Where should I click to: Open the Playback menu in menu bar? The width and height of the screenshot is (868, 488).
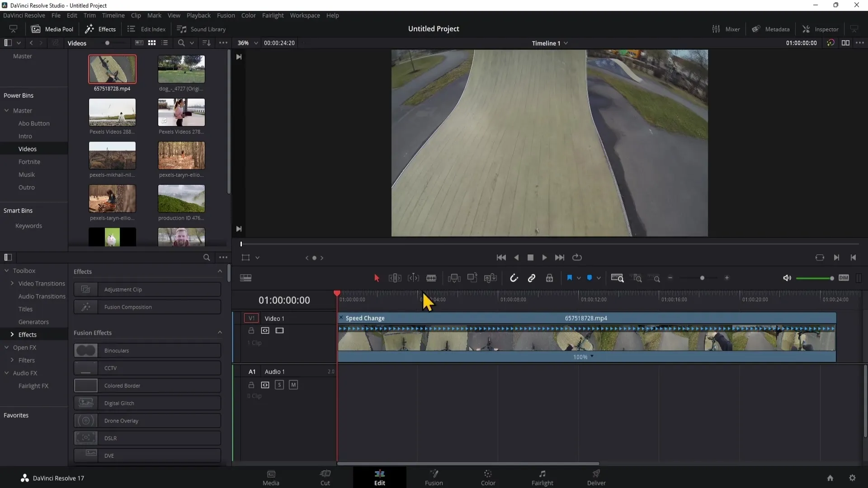198,15
